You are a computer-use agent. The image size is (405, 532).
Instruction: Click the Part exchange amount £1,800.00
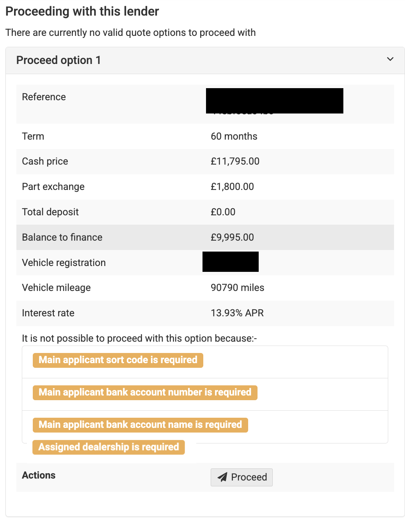(232, 186)
